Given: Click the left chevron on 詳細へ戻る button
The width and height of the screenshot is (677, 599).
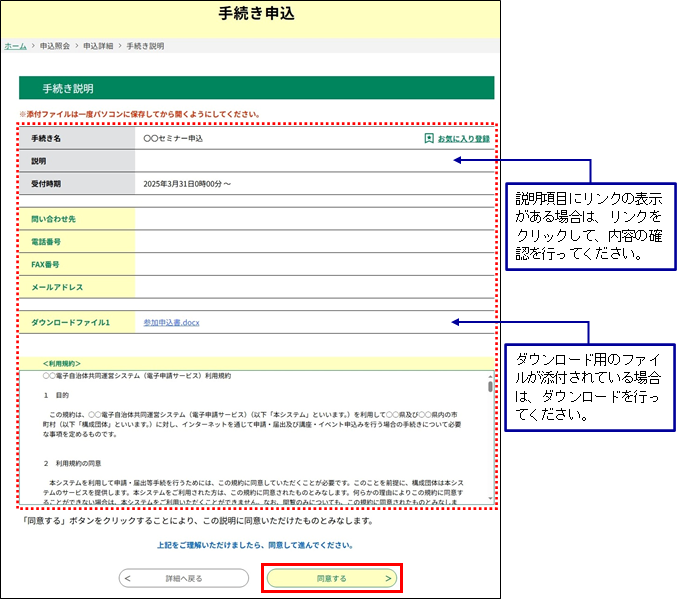Looking at the screenshot, I should (129, 578).
